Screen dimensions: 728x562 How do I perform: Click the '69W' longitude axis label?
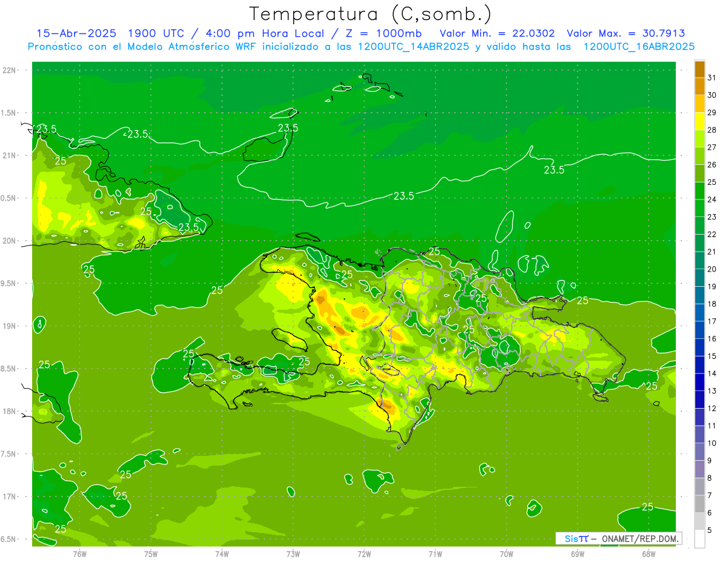[x=577, y=554]
